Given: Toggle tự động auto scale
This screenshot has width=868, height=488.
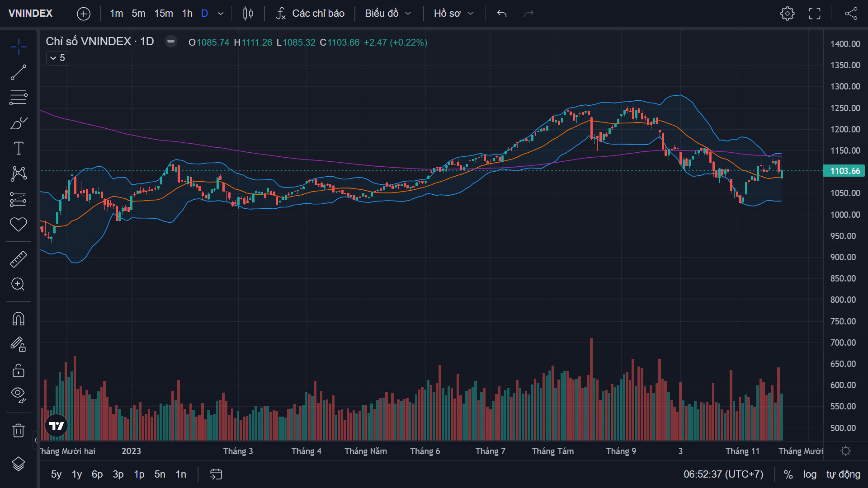Looking at the screenshot, I should click(844, 474).
